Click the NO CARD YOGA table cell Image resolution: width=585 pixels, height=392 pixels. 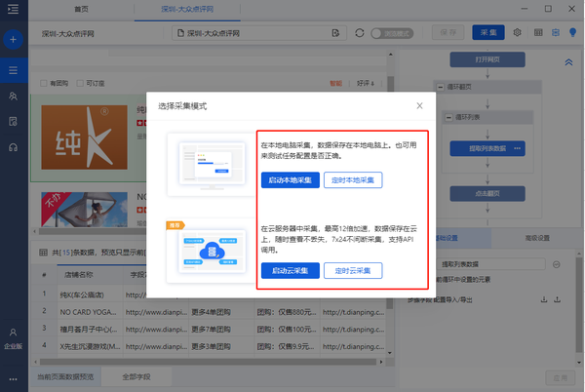pyautogui.click(x=91, y=312)
